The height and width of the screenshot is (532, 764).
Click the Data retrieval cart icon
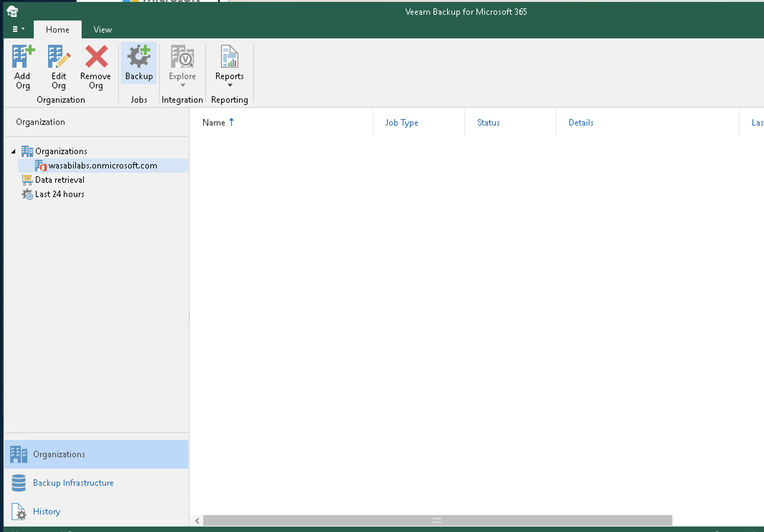click(27, 180)
